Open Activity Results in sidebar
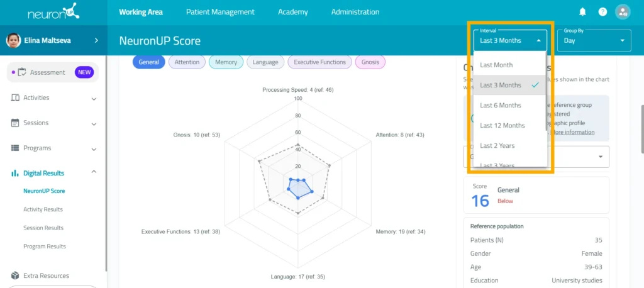This screenshot has height=288, width=644. point(43,209)
